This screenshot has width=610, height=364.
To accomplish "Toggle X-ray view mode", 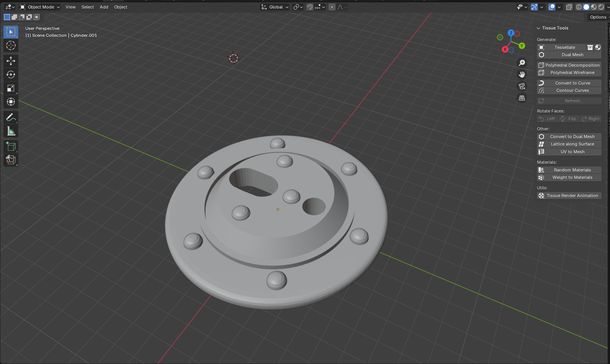I will tap(569, 7).
